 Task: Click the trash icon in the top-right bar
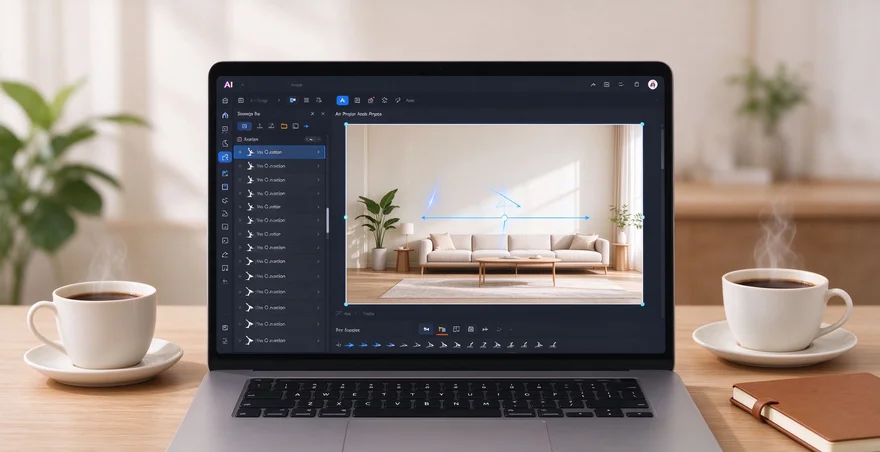(636, 85)
